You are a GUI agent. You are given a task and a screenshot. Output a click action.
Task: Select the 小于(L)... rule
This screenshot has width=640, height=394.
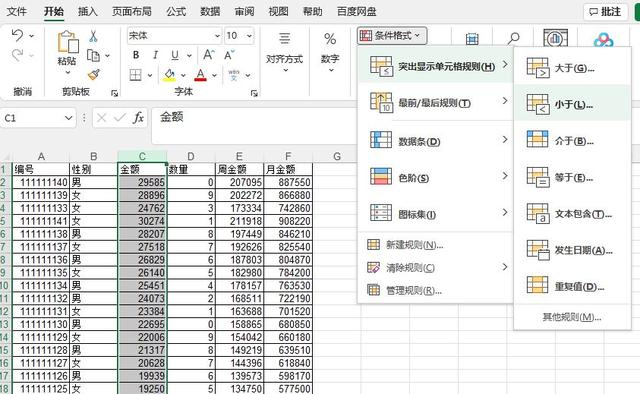pyautogui.click(x=572, y=104)
